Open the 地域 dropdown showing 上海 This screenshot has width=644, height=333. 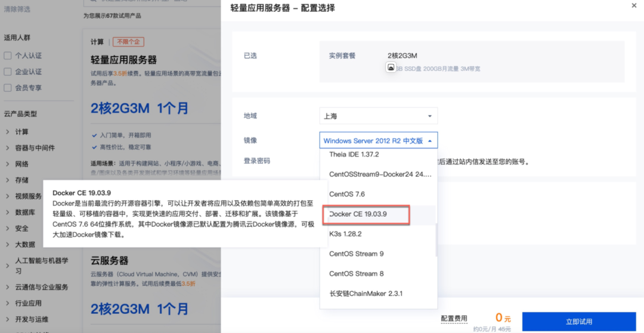tap(378, 116)
